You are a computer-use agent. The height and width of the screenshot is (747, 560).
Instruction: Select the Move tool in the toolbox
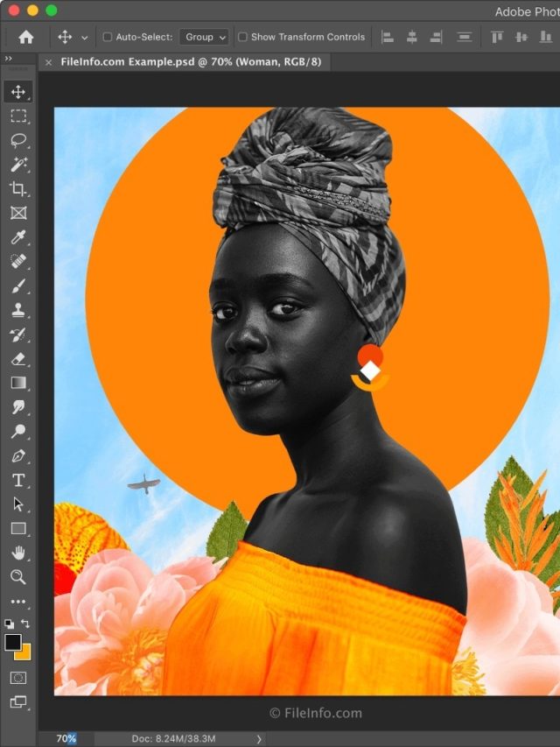(18, 91)
